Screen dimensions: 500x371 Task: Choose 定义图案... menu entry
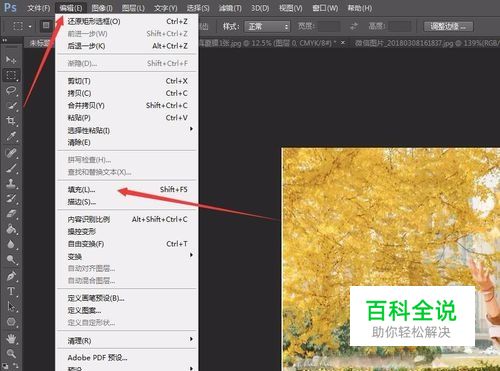tap(127, 311)
